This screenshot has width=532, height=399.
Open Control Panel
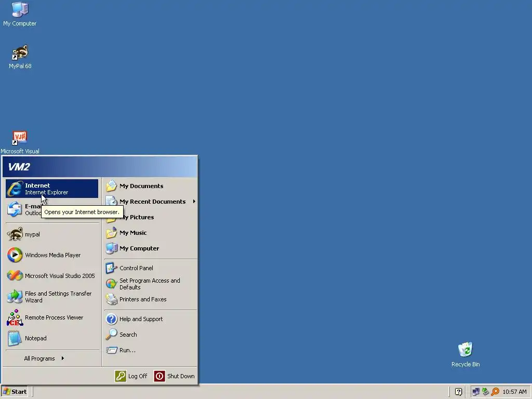point(151,268)
